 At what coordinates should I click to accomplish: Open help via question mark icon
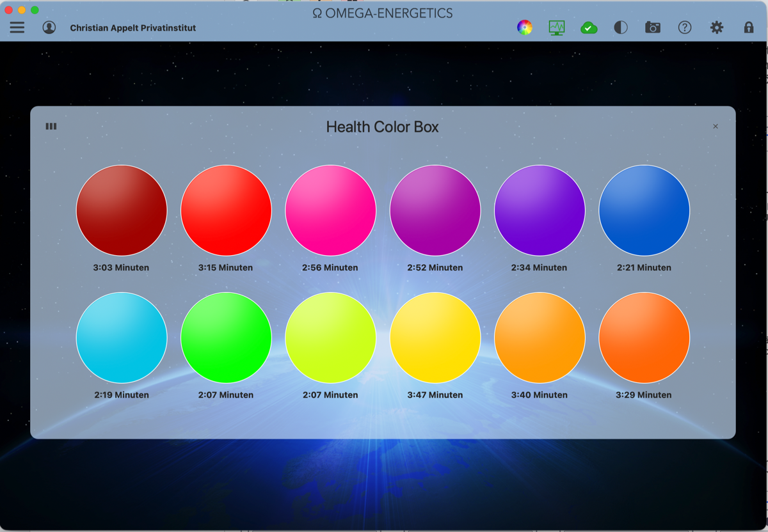[x=685, y=27]
